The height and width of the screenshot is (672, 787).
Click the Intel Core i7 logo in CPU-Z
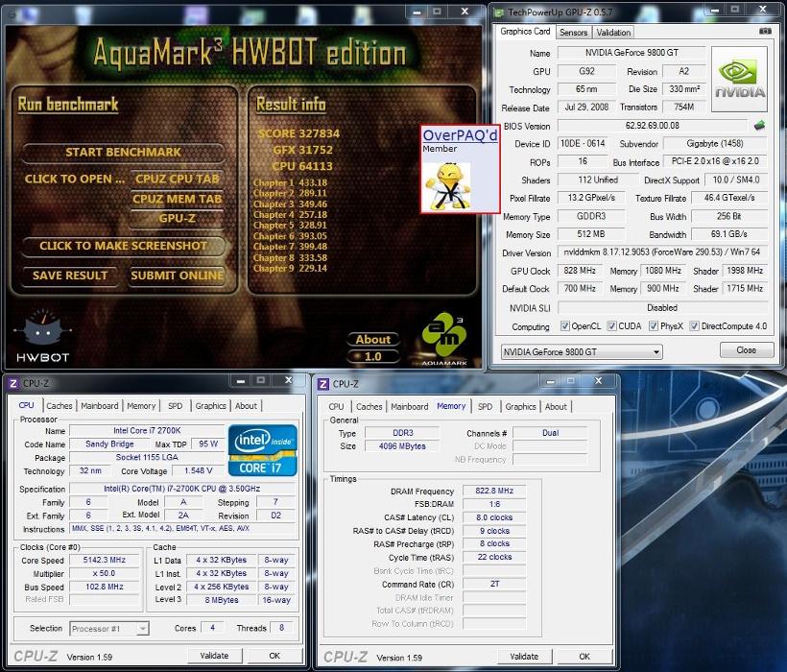pyautogui.click(x=263, y=450)
